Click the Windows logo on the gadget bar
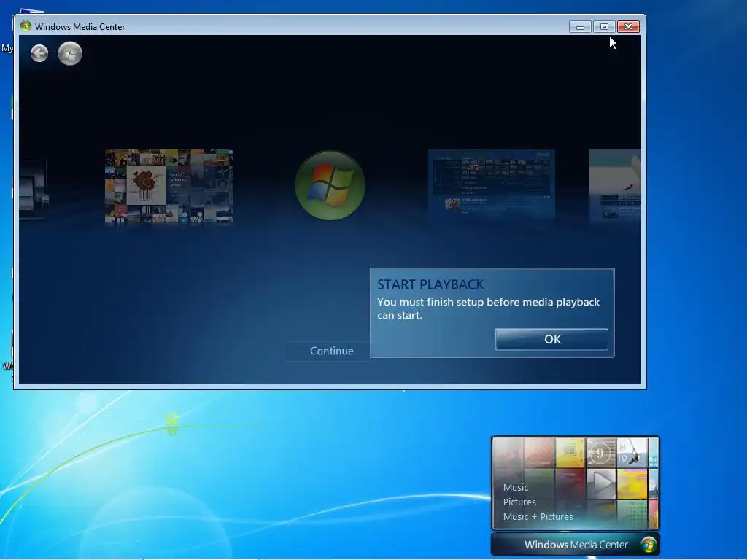Viewport: 747px width, 560px height. tap(649, 544)
